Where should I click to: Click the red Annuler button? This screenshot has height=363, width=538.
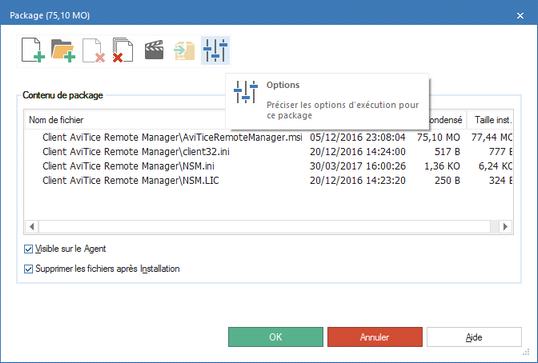375,337
